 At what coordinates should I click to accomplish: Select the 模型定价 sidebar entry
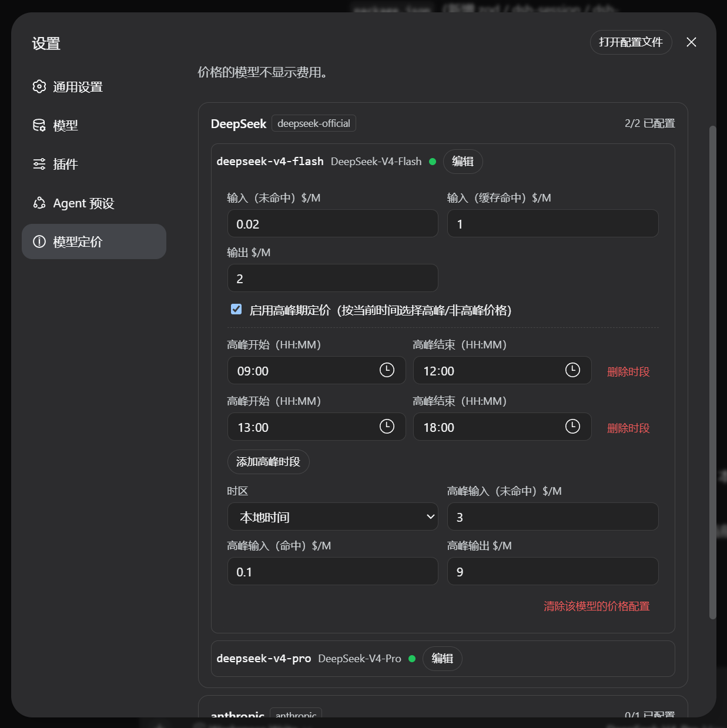(x=94, y=241)
